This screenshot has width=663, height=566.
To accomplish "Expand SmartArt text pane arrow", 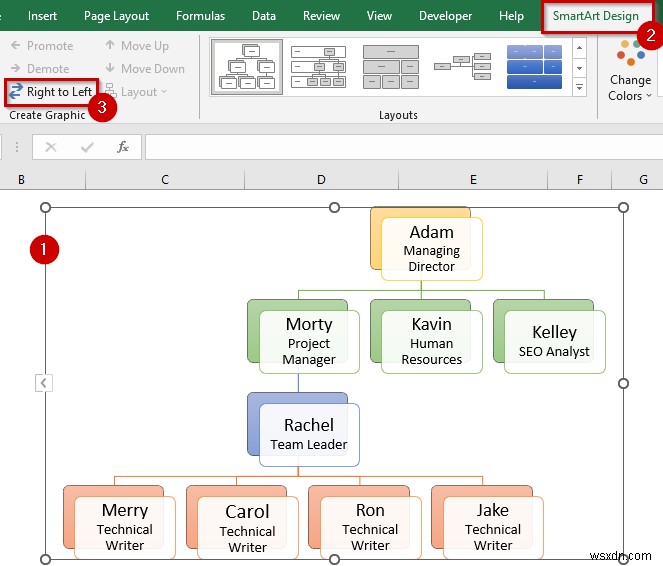I will coord(44,383).
